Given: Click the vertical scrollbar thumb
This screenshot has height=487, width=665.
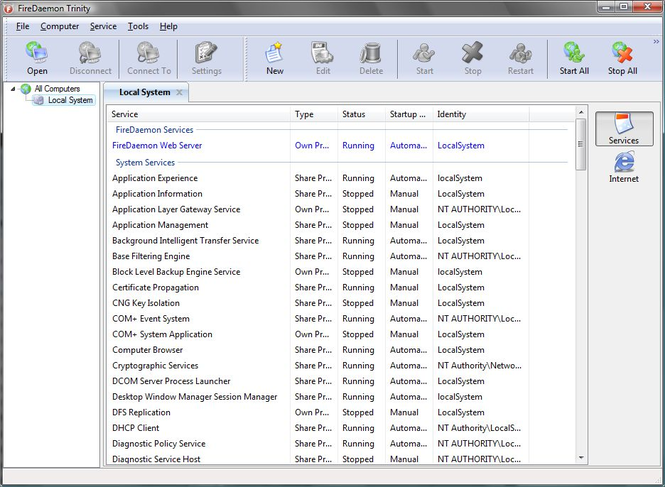Looking at the screenshot, I should (x=581, y=144).
